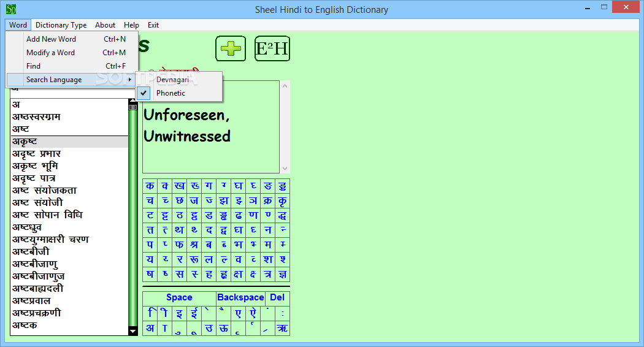Tap the थ key on the Hindi keypad
Image resolution: width=644 pixels, height=347 pixels.
180,231
